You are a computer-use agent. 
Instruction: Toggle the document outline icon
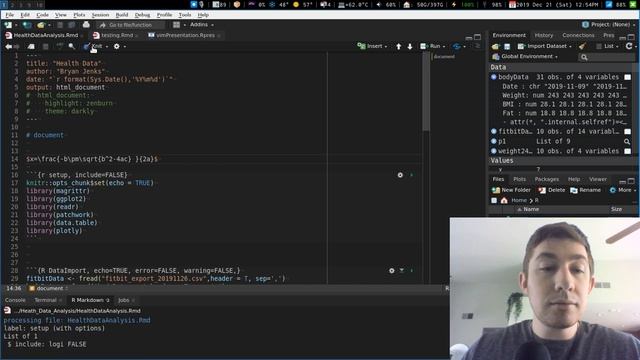(478, 46)
